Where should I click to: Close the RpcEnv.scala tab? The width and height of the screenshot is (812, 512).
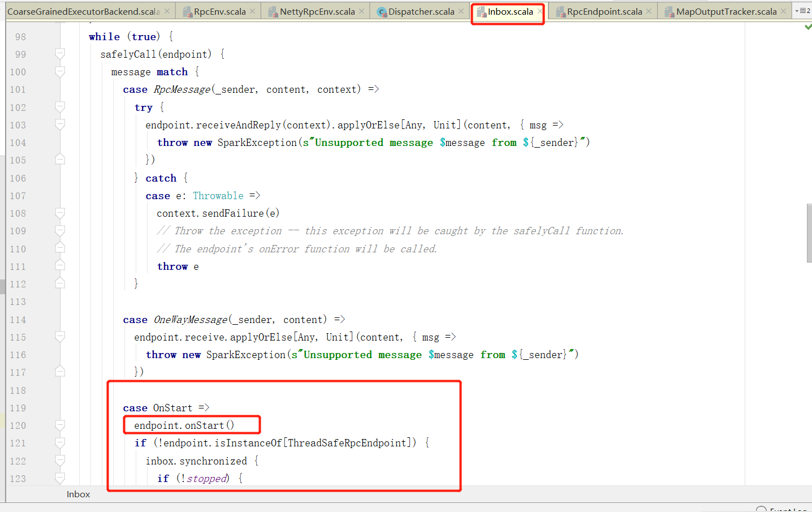tap(252, 11)
